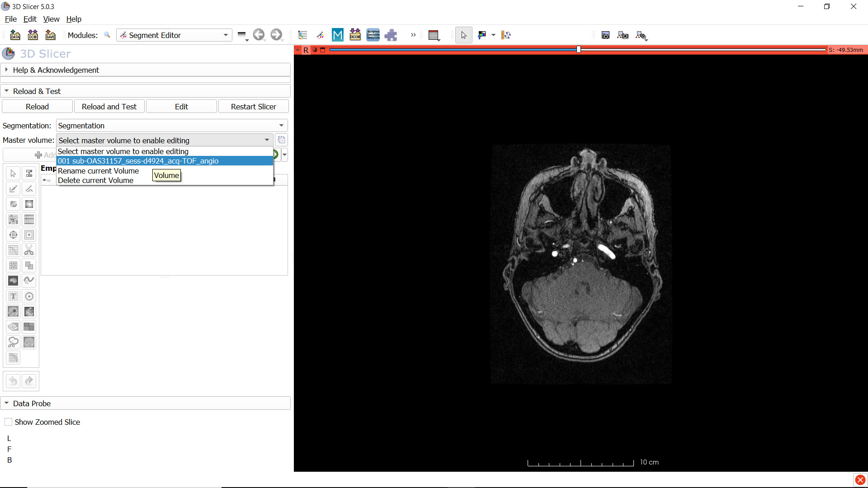This screenshot has width=868, height=488.
Task: Click the Reload and Test button
Action: [109, 107]
